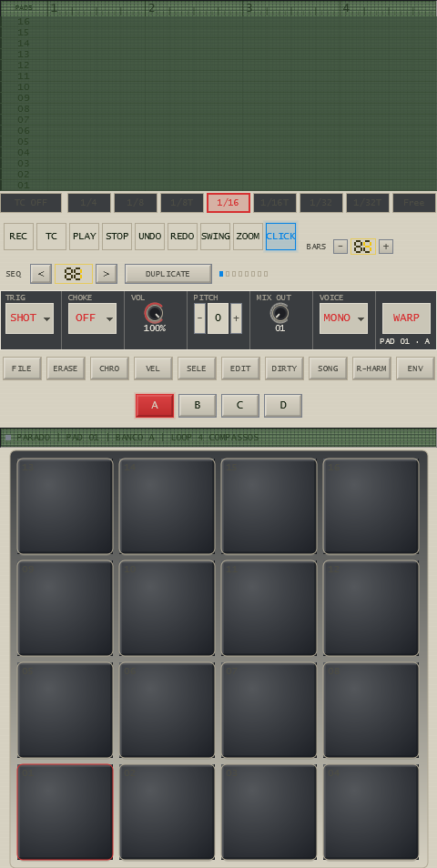Select Free quantize mode

pyautogui.click(x=413, y=203)
